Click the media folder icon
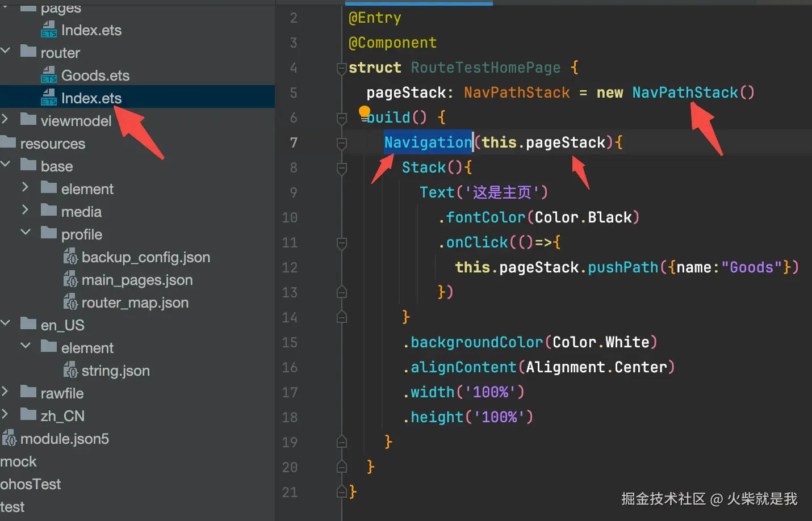 click(x=49, y=210)
